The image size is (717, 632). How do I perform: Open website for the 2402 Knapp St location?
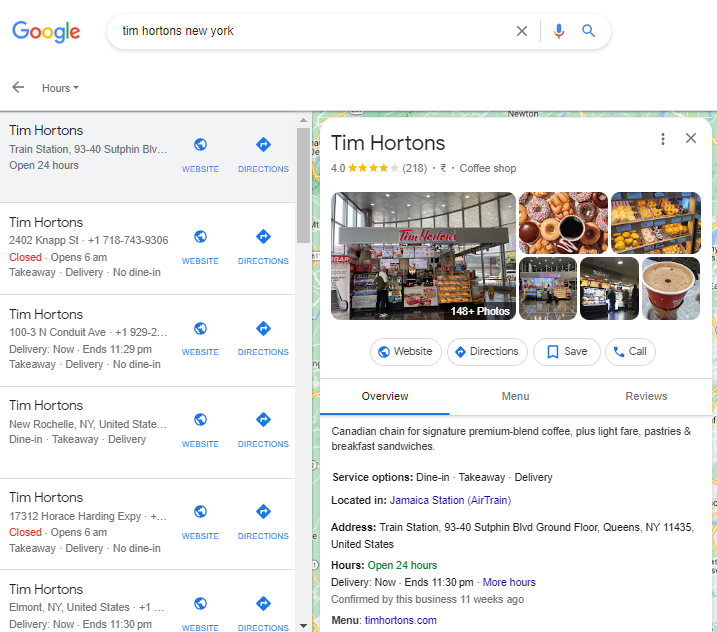[x=200, y=244]
